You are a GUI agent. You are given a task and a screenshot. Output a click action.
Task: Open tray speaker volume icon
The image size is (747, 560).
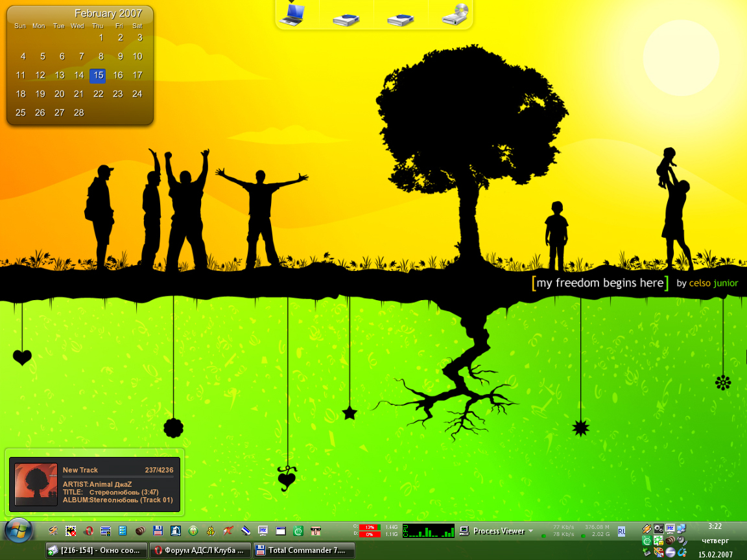682,541
